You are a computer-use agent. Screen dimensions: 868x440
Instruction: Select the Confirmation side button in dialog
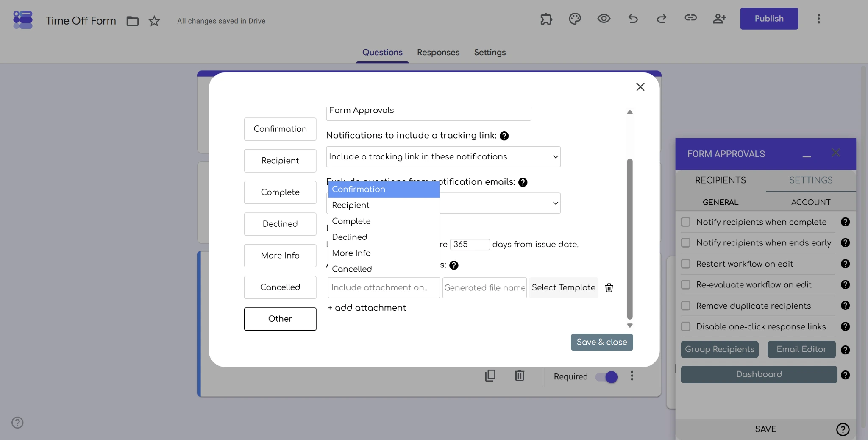(280, 129)
